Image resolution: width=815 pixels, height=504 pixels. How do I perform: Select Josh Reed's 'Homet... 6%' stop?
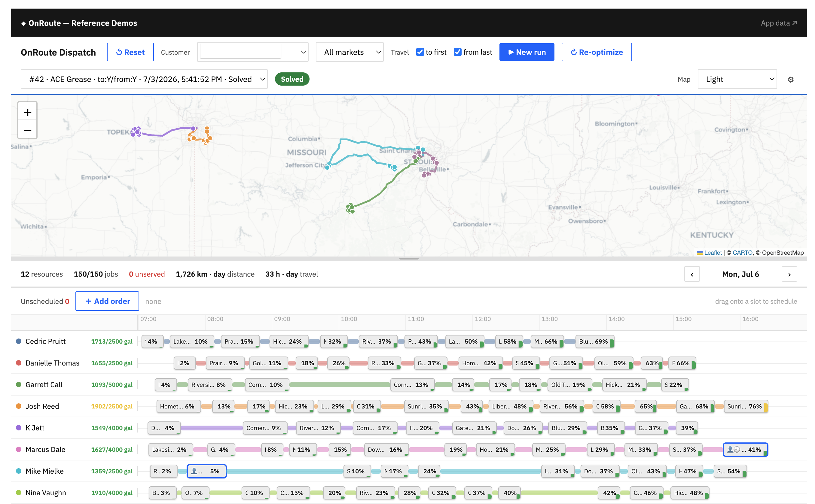pos(179,406)
